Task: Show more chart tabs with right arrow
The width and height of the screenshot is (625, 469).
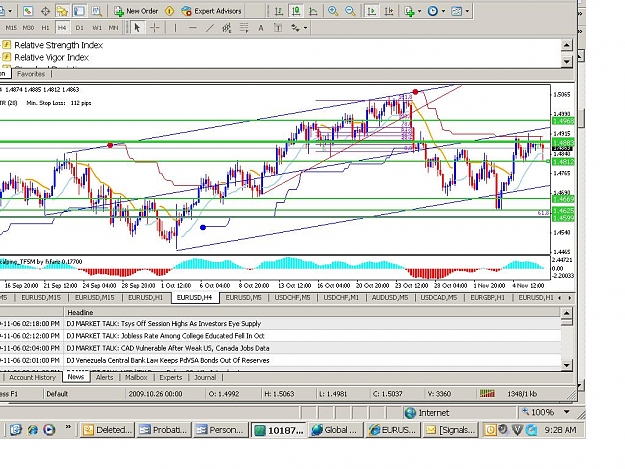Action: 570,298
